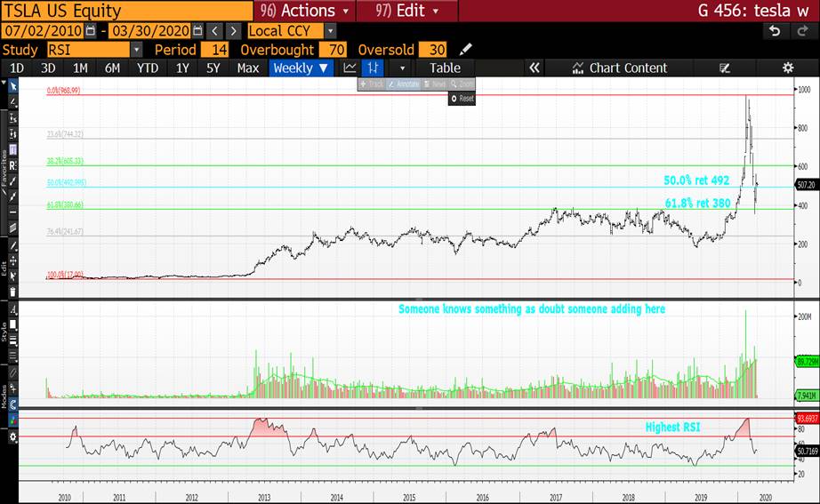The width and height of the screenshot is (820, 504).
Task: Toggle Track mode in floating toolbar
Action: click(x=372, y=84)
